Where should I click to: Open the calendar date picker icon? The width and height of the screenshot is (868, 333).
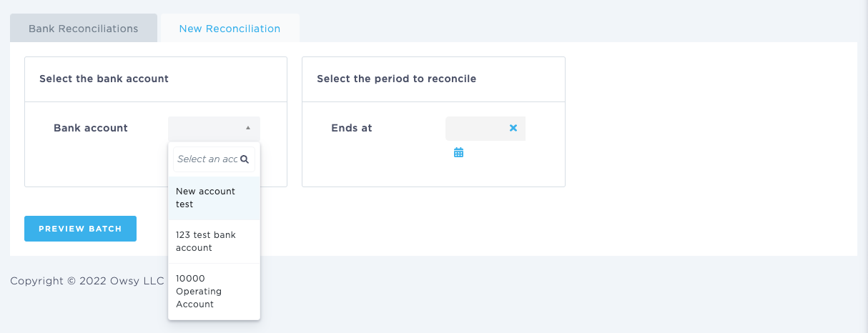(x=459, y=152)
